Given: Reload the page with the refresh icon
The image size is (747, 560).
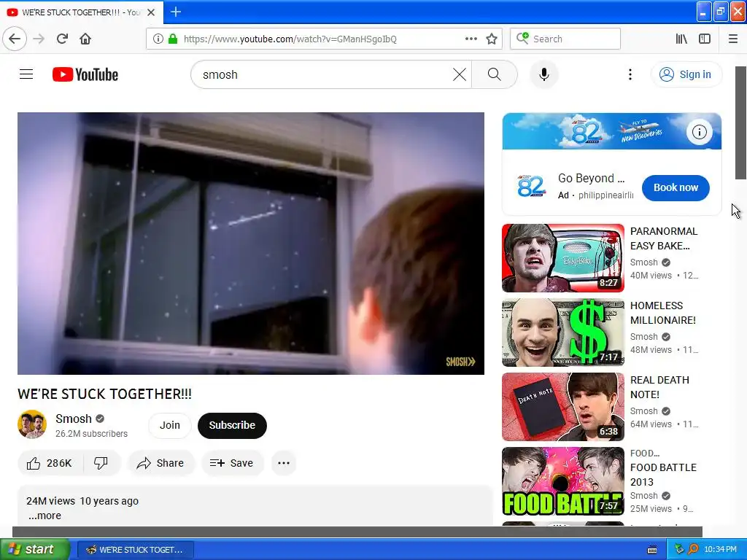Looking at the screenshot, I should (62, 39).
